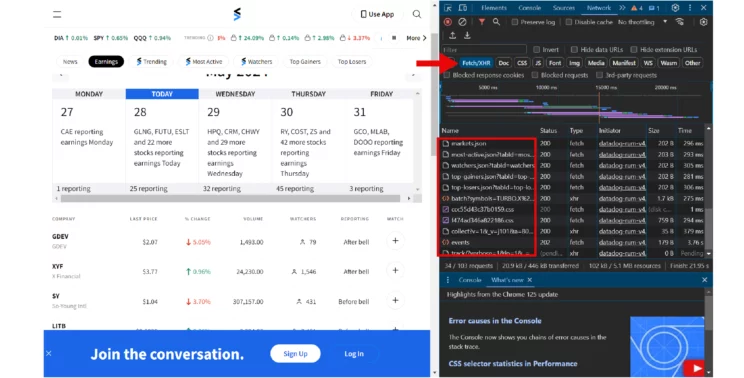
Task: Add XYF to watchlist plus button
Action: [x=395, y=271]
